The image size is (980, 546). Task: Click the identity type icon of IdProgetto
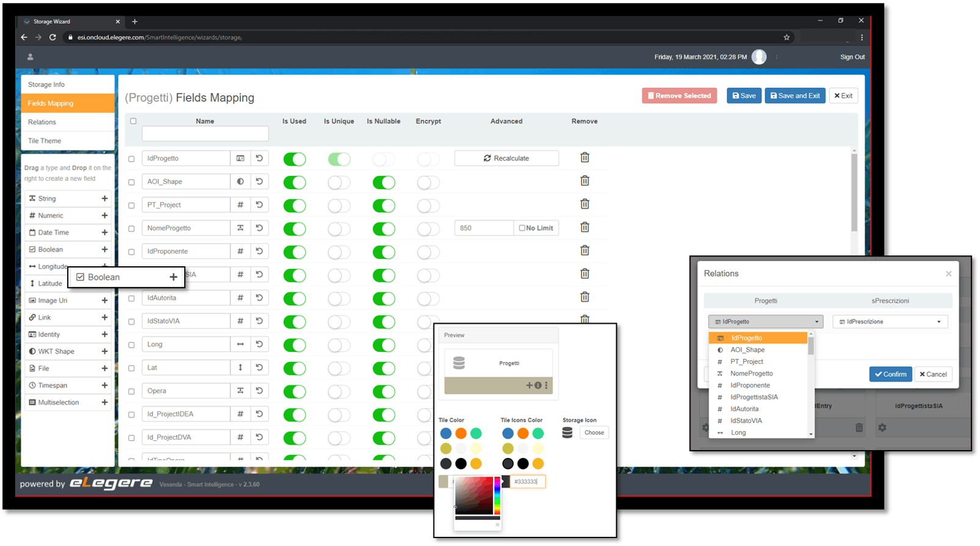(240, 158)
